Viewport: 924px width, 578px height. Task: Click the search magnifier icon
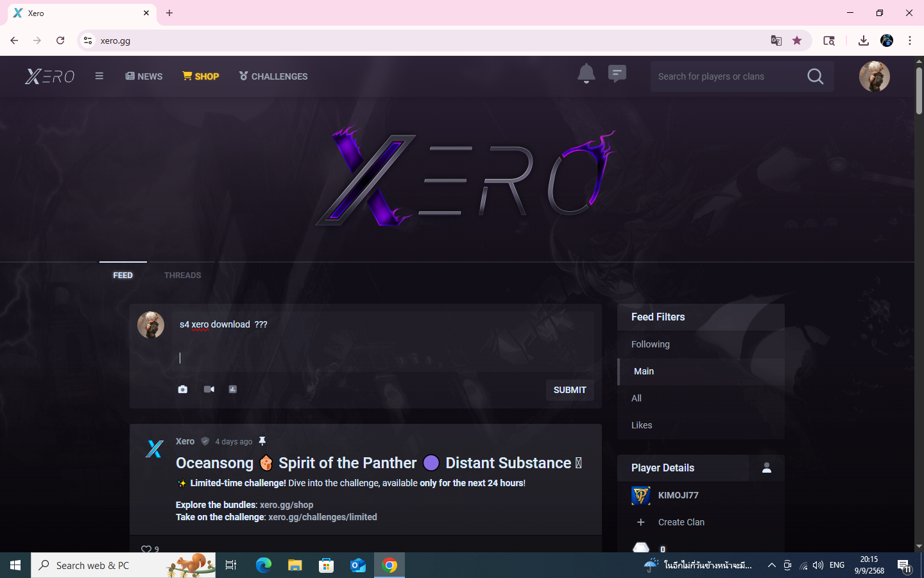(x=815, y=76)
